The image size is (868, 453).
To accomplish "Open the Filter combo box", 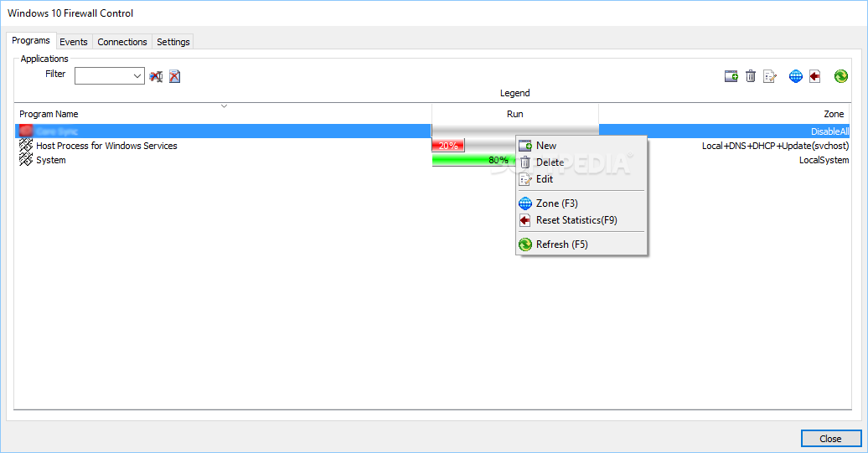I will click(x=110, y=75).
